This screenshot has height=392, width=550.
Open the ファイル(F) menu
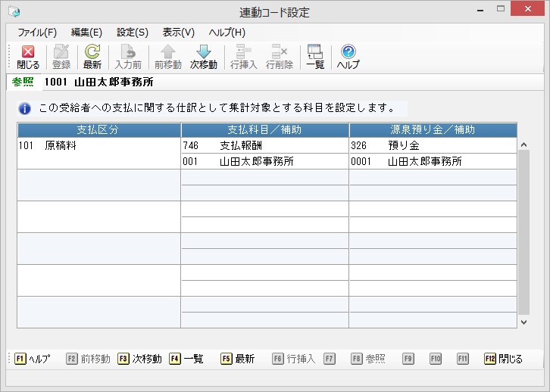click(37, 33)
